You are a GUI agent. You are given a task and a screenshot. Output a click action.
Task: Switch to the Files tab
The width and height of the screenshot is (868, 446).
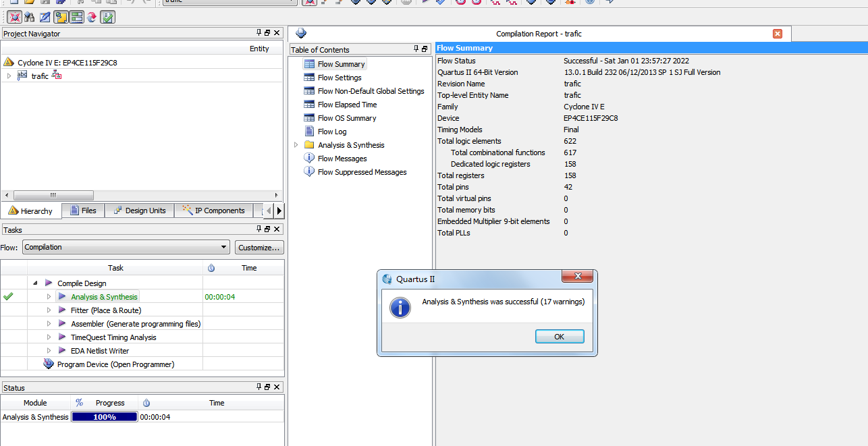click(84, 211)
